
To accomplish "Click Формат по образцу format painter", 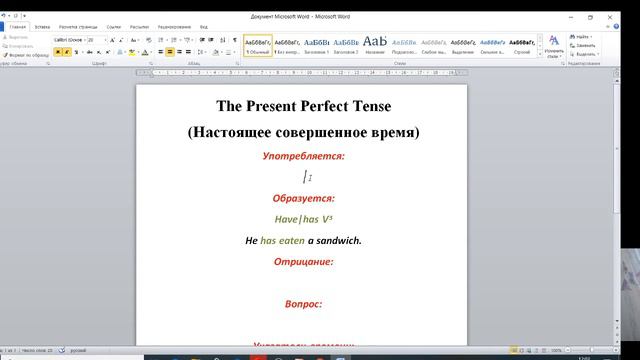I will [26, 55].
